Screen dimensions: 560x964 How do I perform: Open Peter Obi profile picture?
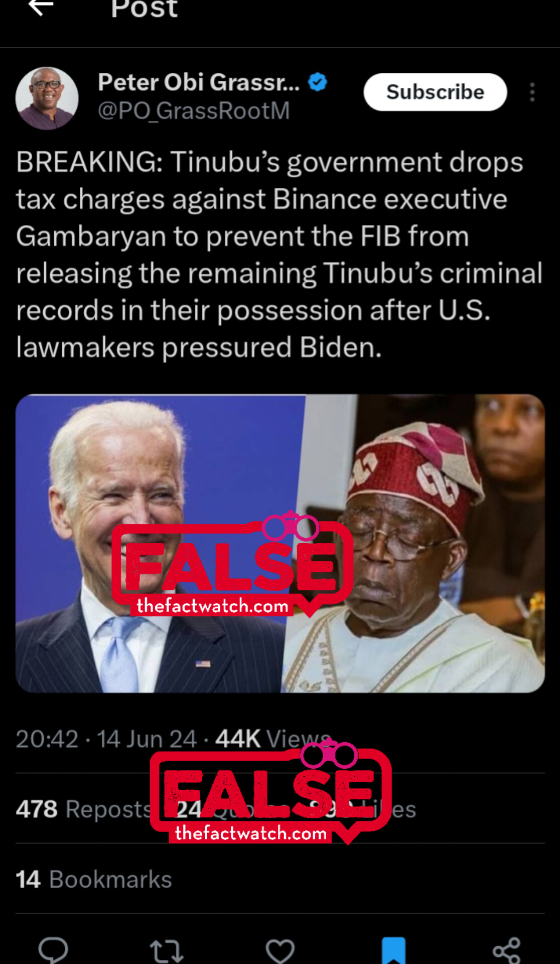47,98
